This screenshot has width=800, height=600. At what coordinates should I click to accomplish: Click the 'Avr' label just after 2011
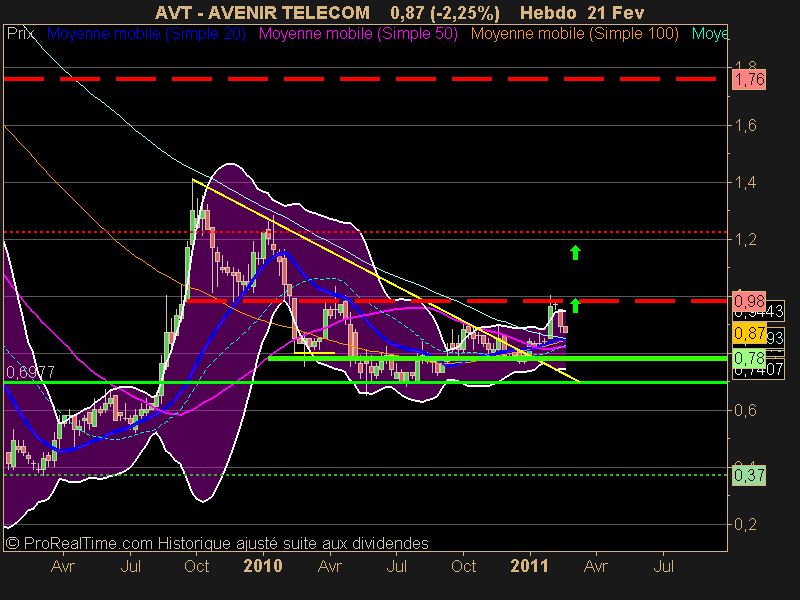tap(595, 566)
